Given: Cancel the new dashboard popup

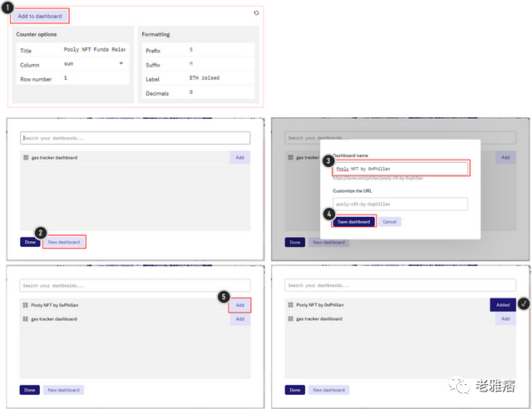Looking at the screenshot, I should 390,222.
